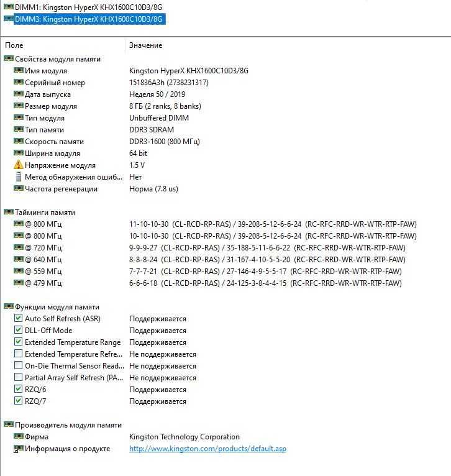Click the timing value starting 6-6-6-18
Image resolution: width=451 pixels, height=476 pixels.
265,283
